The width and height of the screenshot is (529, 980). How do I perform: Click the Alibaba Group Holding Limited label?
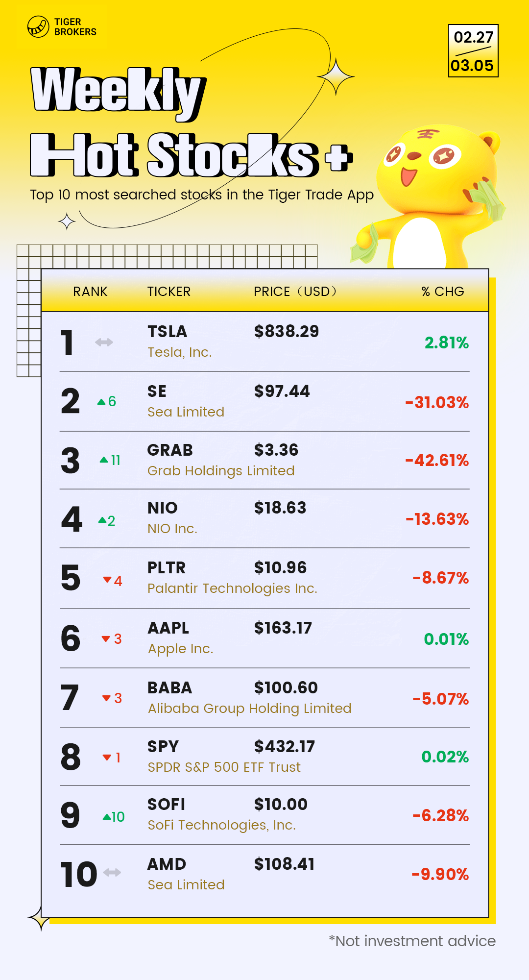(x=250, y=709)
